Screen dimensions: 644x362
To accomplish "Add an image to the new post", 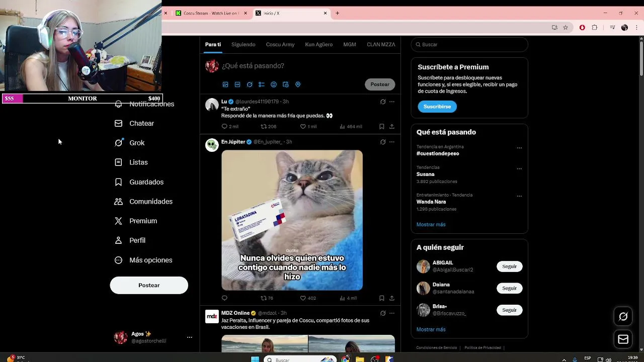I will point(225,84).
